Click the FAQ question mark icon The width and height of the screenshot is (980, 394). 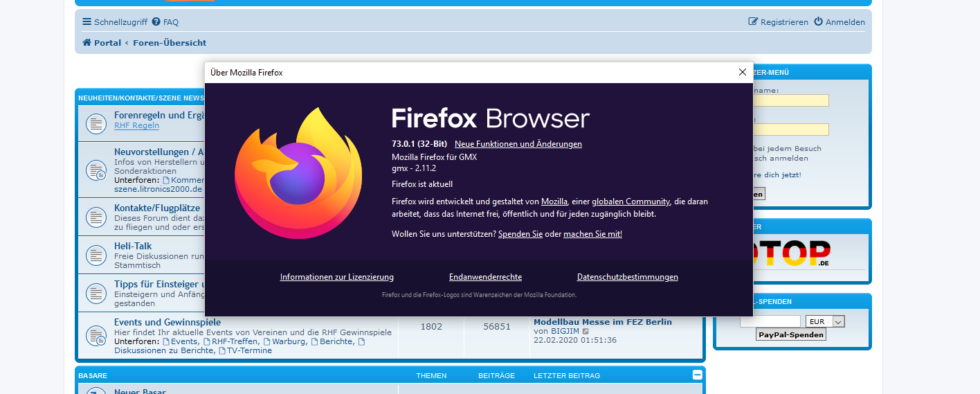pos(156,22)
